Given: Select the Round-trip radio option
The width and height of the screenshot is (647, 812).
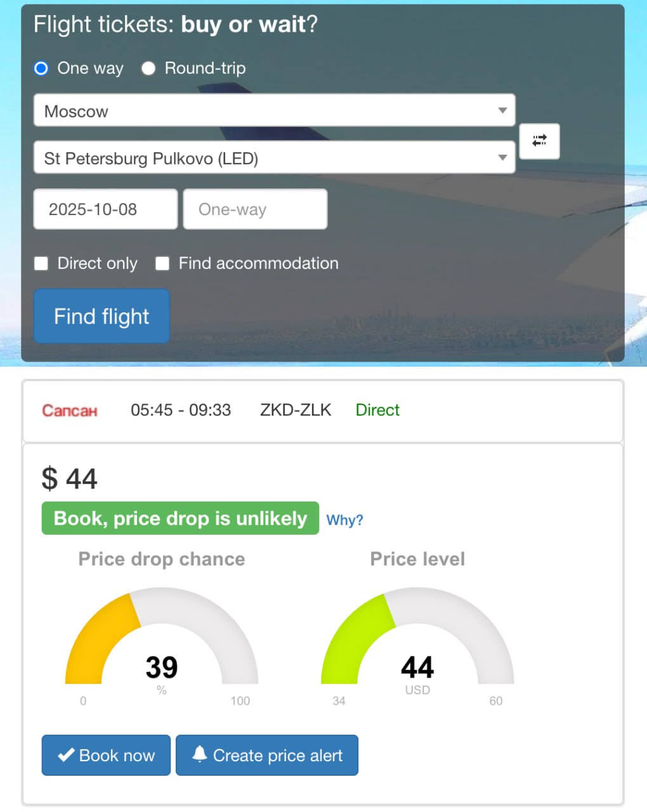Looking at the screenshot, I should pos(148,69).
